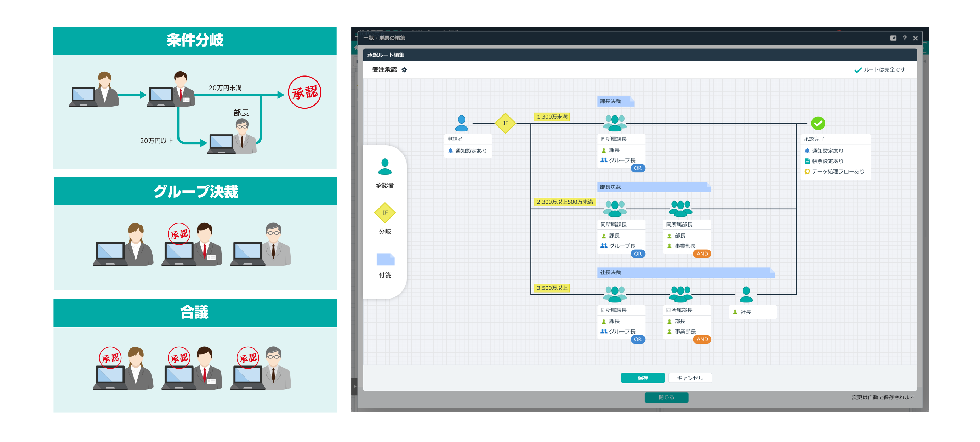Click the help question mark icon
This screenshot has width=980, height=442.
(x=905, y=38)
